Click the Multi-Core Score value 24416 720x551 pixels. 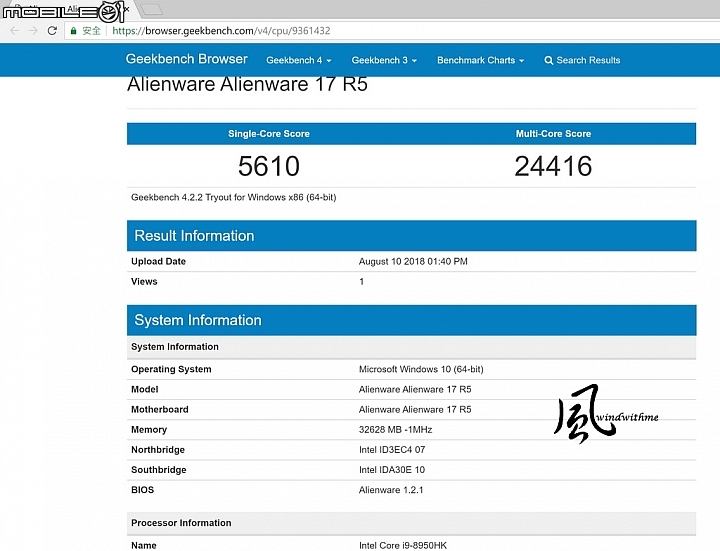(553, 166)
